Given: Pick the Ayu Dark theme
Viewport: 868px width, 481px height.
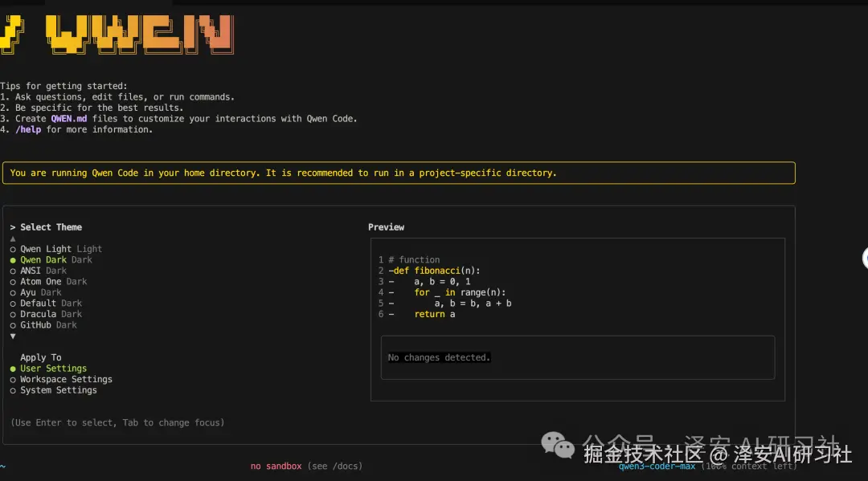Looking at the screenshot, I should (36, 292).
